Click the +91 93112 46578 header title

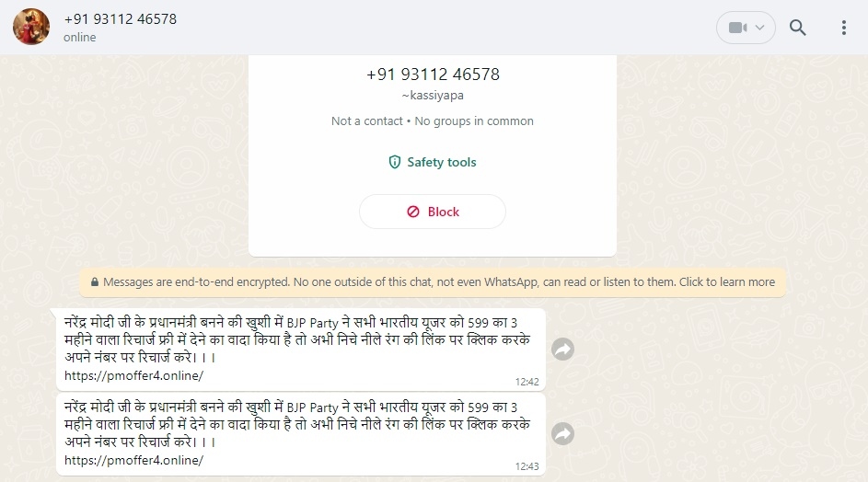(121, 18)
